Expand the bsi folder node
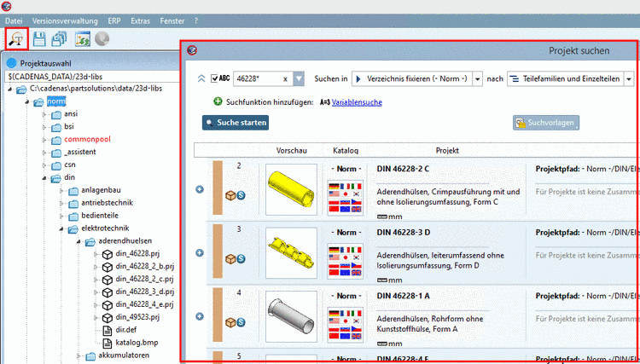 point(45,127)
